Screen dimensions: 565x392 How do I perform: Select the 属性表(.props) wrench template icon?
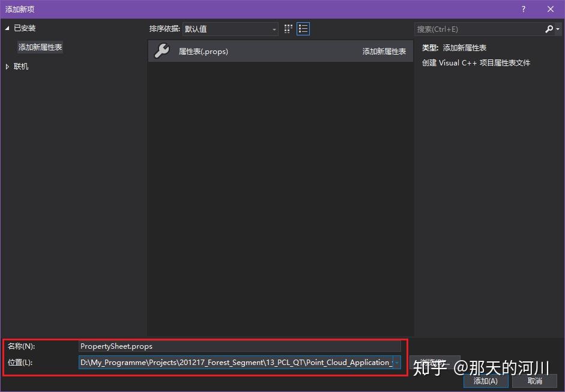(x=162, y=52)
